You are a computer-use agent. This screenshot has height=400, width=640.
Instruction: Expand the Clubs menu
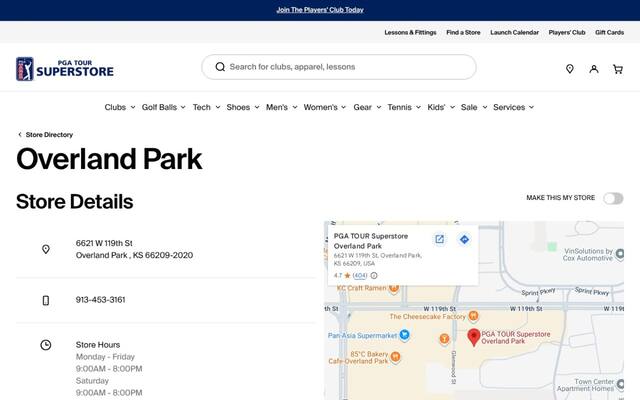click(x=120, y=107)
